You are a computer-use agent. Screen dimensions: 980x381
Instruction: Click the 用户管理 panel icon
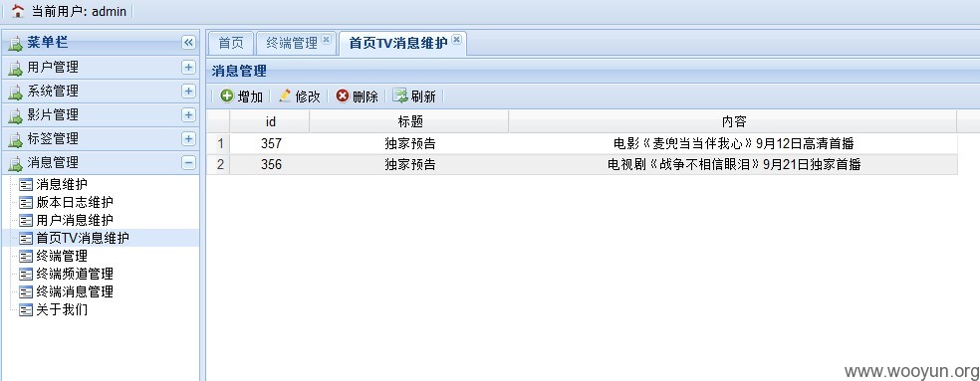click(15, 68)
